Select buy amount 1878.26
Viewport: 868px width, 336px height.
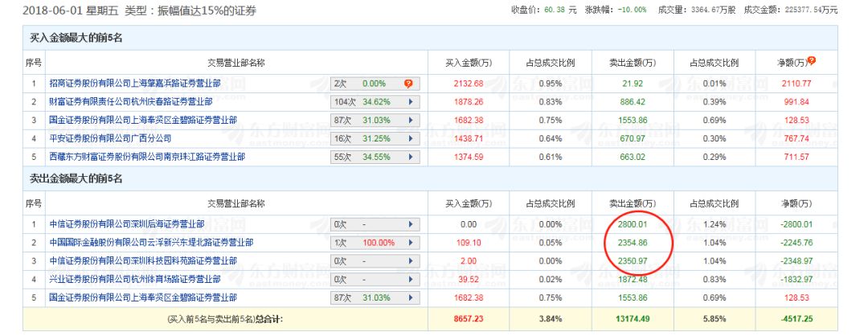click(x=469, y=102)
